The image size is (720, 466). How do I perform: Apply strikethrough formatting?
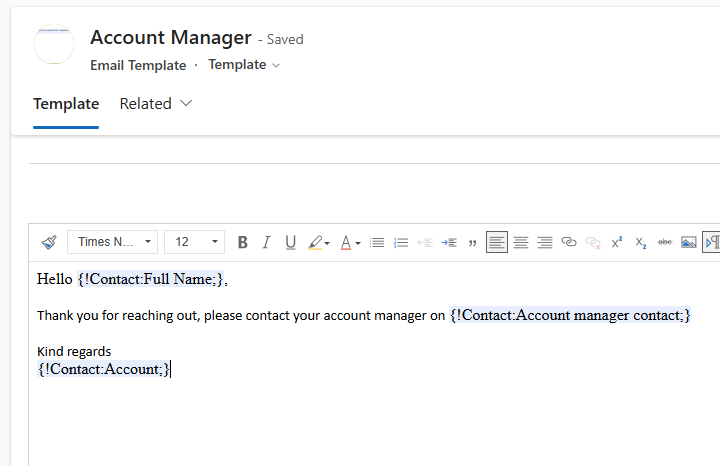pos(664,242)
